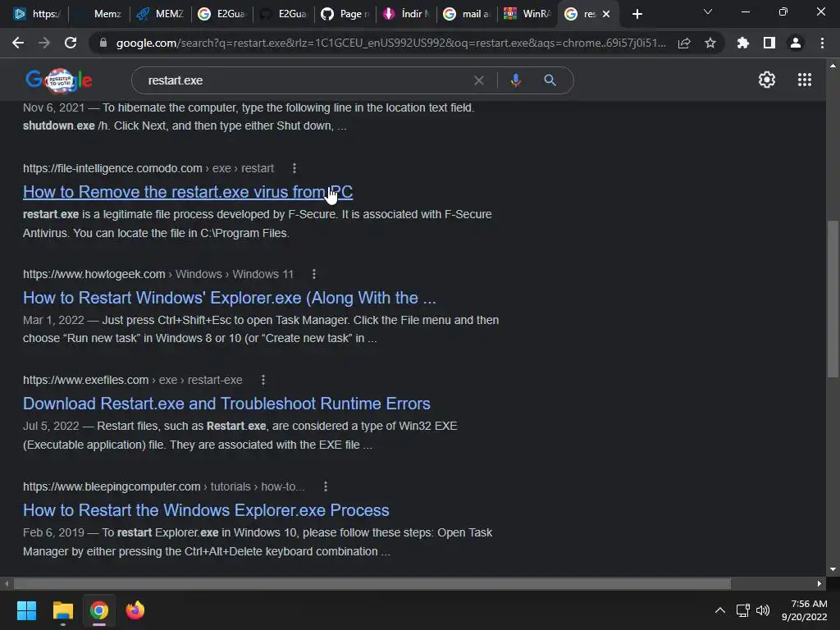Open How to Restart Windows' Explorer.exe link
Image resolution: width=840 pixels, height=630 pixels.
[230, 298]
